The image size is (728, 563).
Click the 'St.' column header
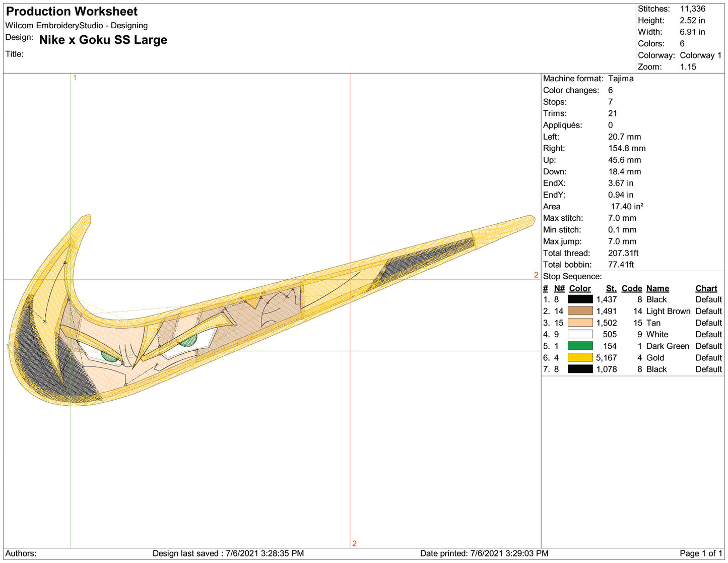coord(611,288)
